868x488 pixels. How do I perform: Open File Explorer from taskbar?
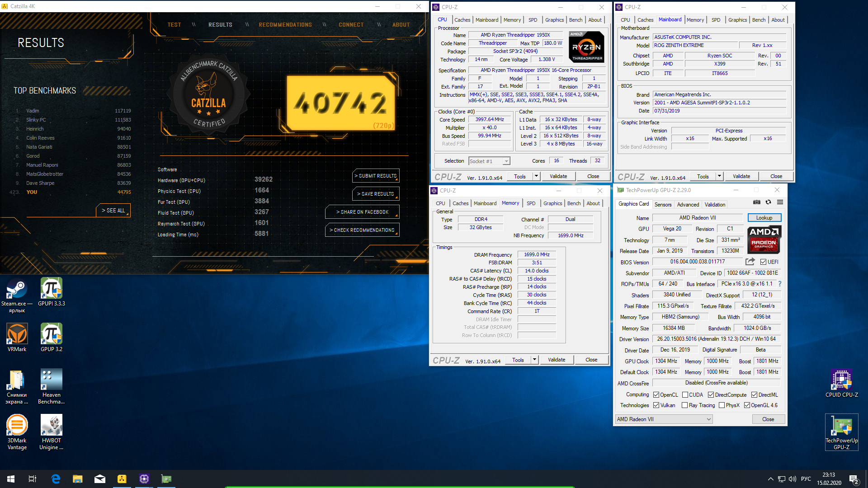(78, 479)
